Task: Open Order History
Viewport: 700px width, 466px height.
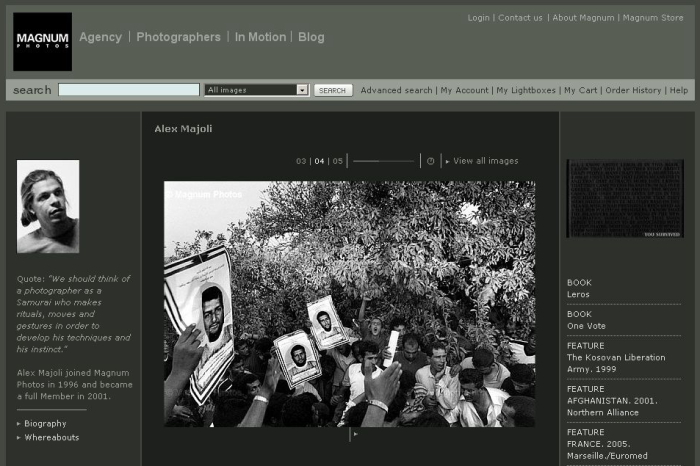Action: [x=633, y=90]
